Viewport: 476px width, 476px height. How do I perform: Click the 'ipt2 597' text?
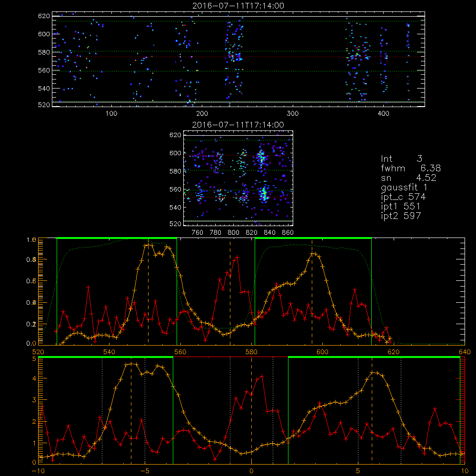(401, 216)
